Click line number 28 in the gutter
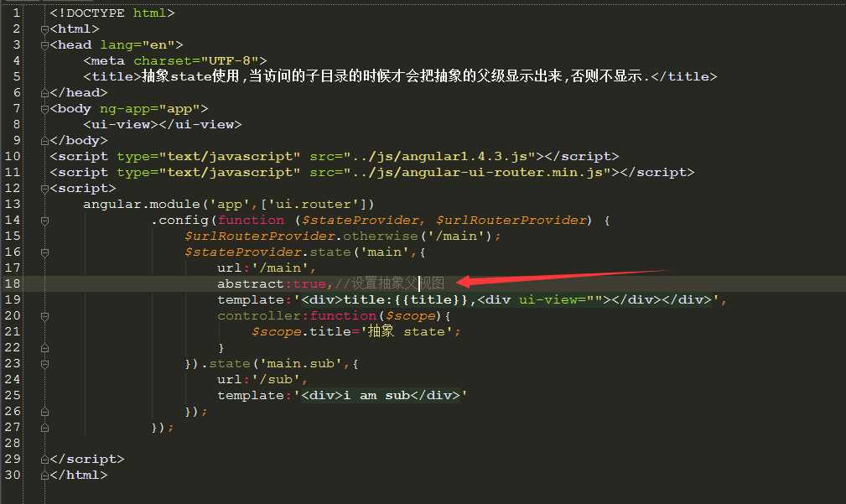 point(13,443)
